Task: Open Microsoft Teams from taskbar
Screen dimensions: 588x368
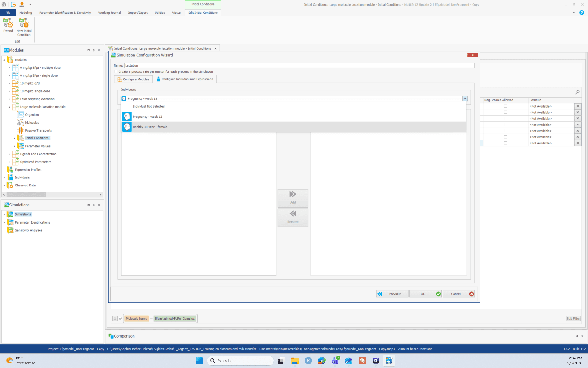Action: (x=335, y=361)
